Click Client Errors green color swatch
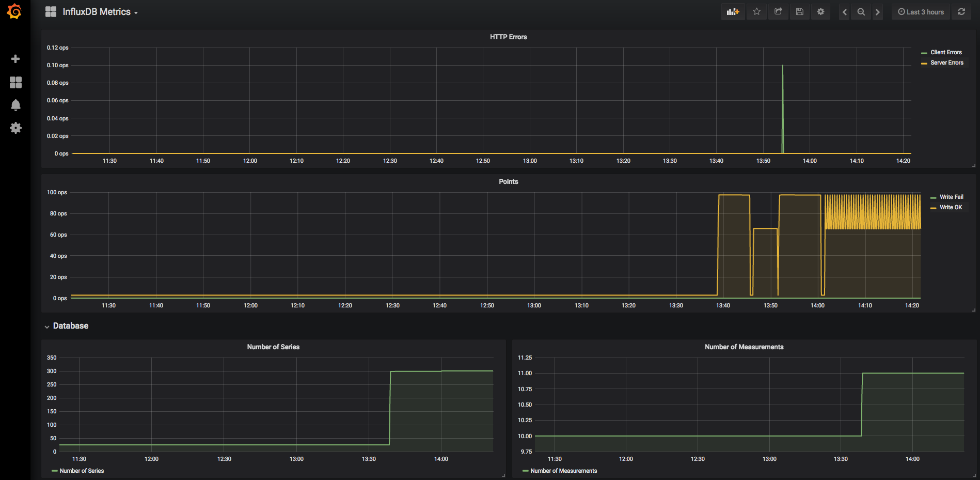 (924, 53)
